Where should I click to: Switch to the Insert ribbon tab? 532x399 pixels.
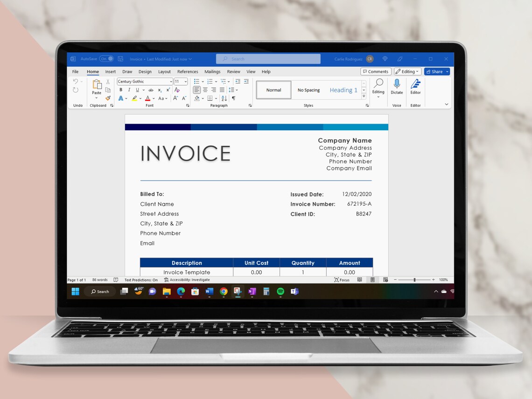point(110,71)
